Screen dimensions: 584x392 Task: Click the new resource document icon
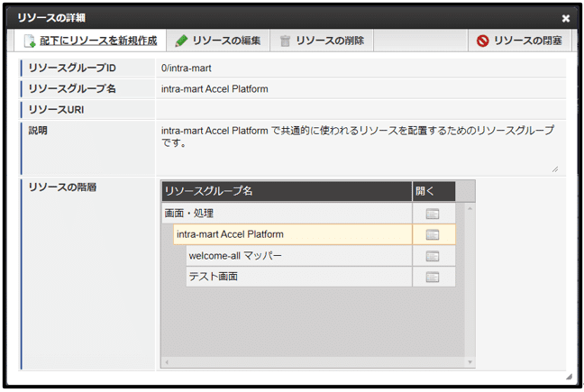point(30,41)
